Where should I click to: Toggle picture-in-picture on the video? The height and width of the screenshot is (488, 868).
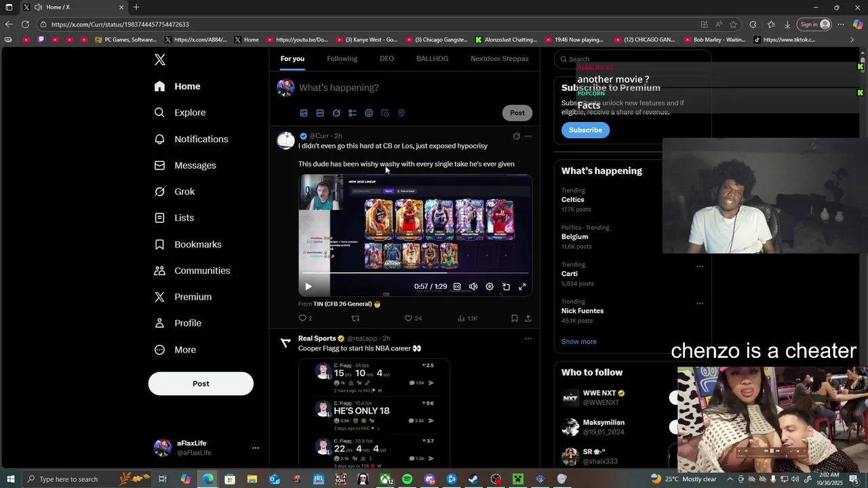tap(506, 287)
